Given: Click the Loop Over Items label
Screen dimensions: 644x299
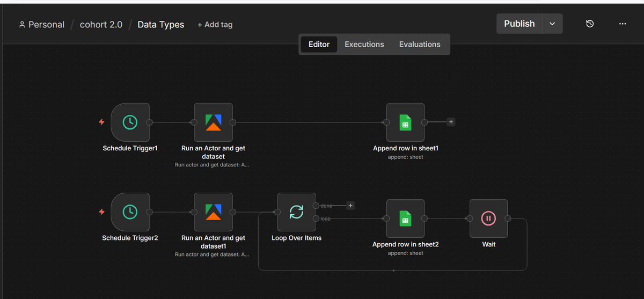Looking at the screenshot, I should coord(296,238).
